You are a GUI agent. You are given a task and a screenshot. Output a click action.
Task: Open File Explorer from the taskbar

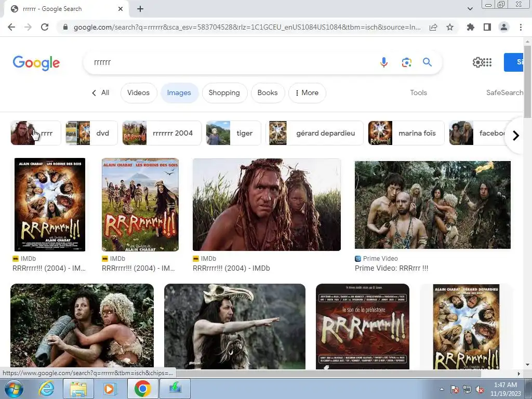(x=78, y=389)
